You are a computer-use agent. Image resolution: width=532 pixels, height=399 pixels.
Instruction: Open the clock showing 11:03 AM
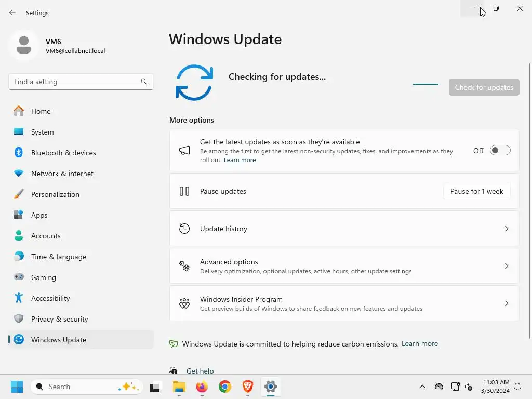tap(495, 387)
